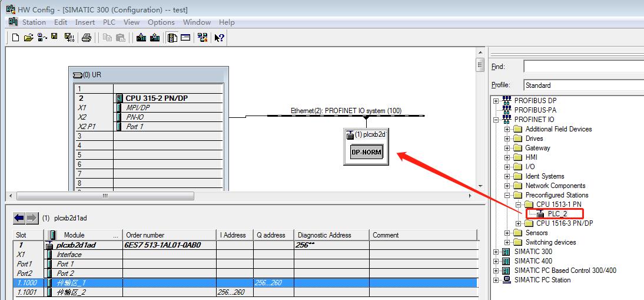Open the PLC menu
644x300 pixels.
pos(109,22)
